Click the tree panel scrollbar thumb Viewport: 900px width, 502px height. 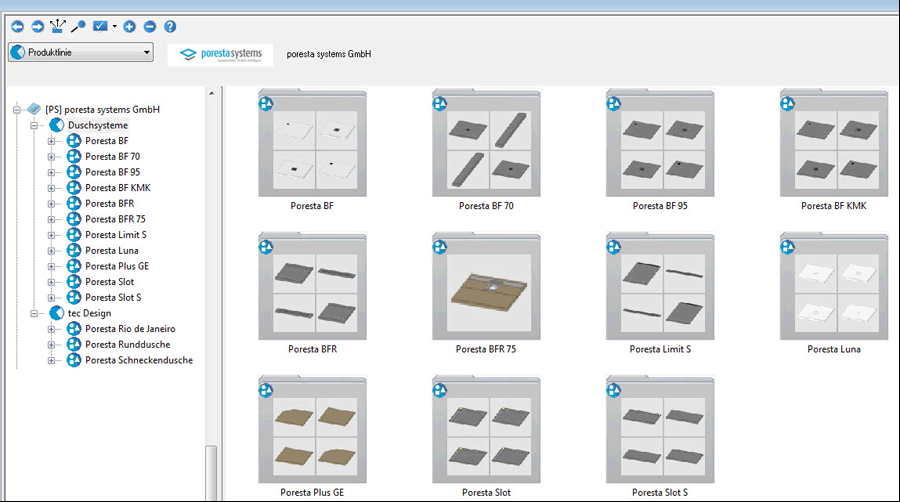click(x=211, y=473)
